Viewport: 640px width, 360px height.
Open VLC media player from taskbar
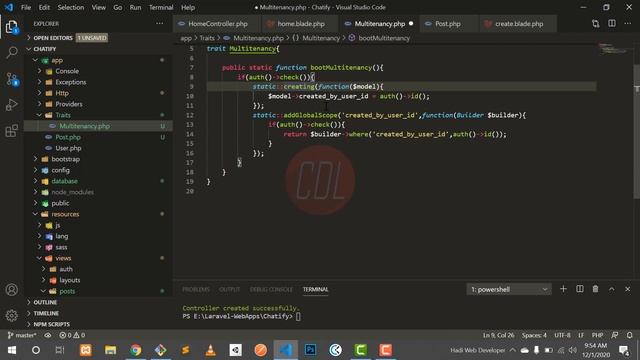coord(211,350)
